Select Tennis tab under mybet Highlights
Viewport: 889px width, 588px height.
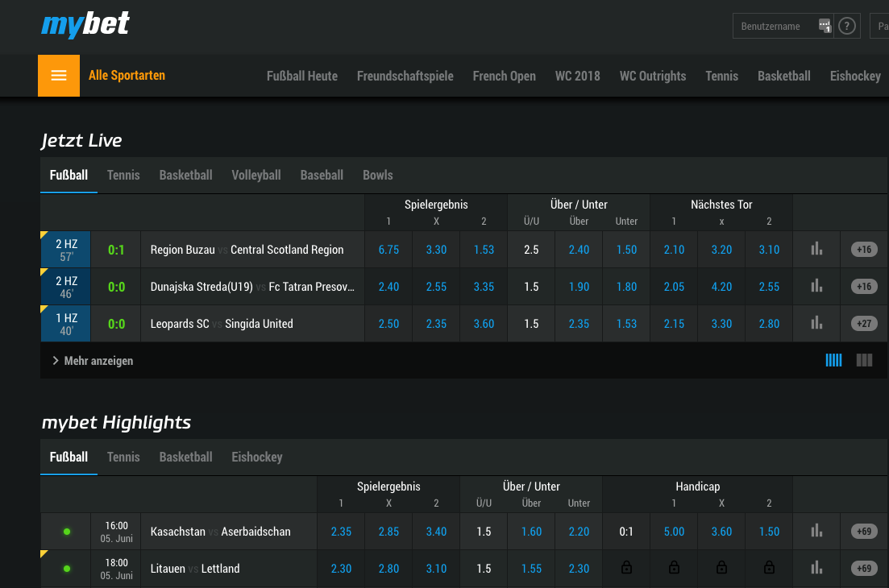point(123,457)
